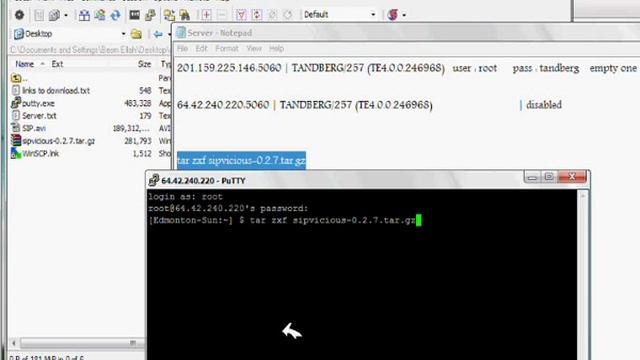Click the greyed restore selection icon
This screenshot has width=640, height=360.
(288, 15)
